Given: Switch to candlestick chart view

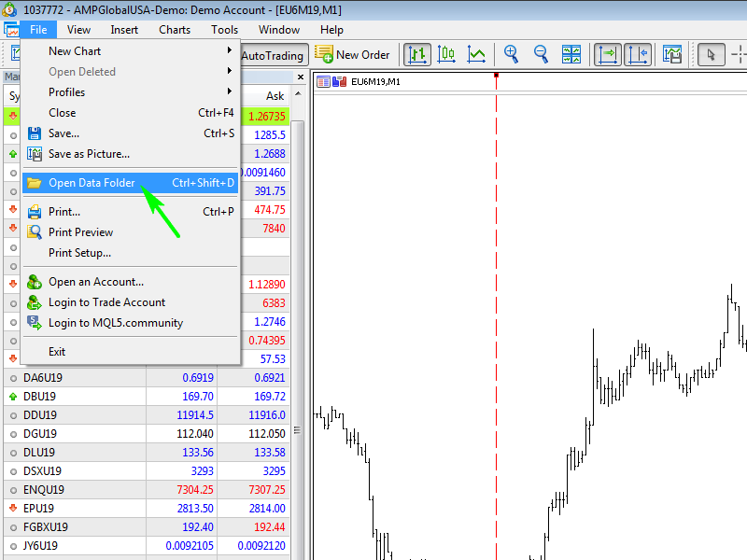Looking at the screenshot, I should (x=446, y=55).
